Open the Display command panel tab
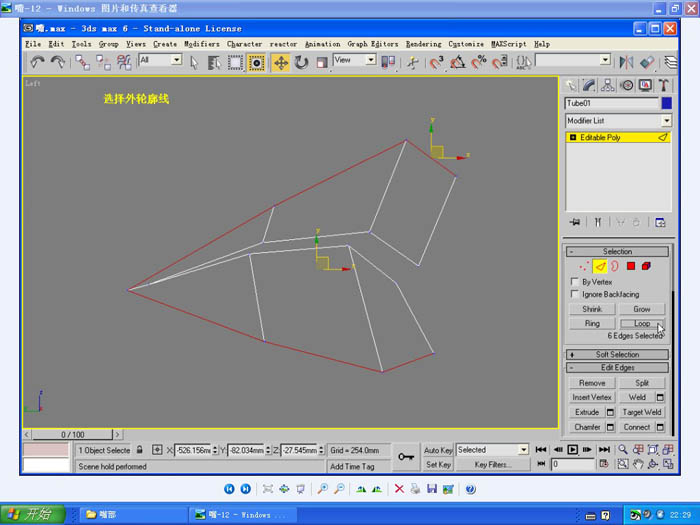The width and height of the screenshot is (700, 525). click(645, 86)
